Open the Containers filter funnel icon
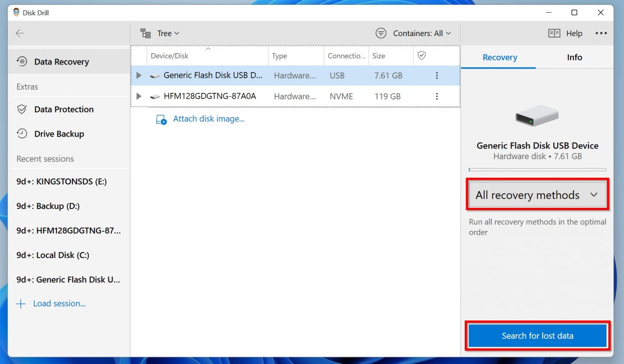This screenshot has height=364, width=624. pos(381,33)
